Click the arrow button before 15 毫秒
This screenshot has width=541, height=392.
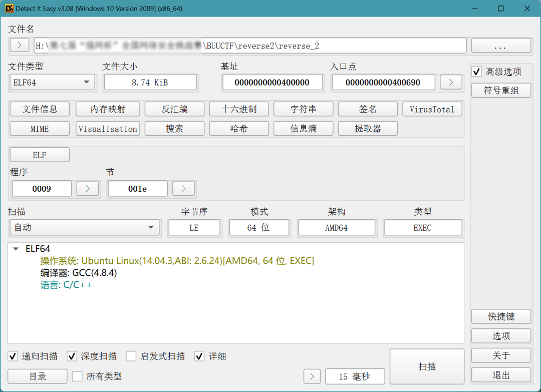[x=312, y=376]
